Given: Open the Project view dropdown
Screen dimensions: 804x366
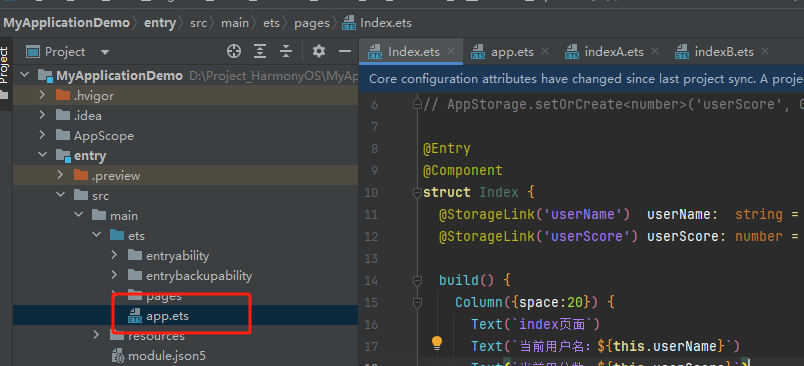Looking at the screenshot, I should point(105,52).
